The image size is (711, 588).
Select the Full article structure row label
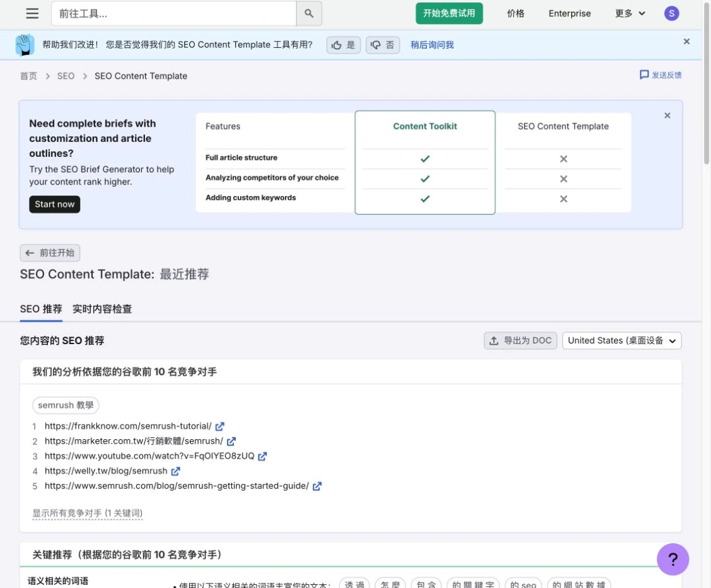241,158
